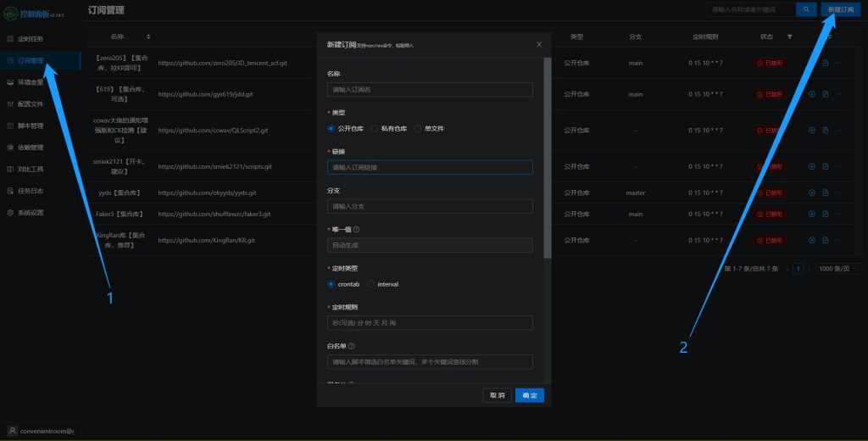Click the 状态 column filter icon

790,36
